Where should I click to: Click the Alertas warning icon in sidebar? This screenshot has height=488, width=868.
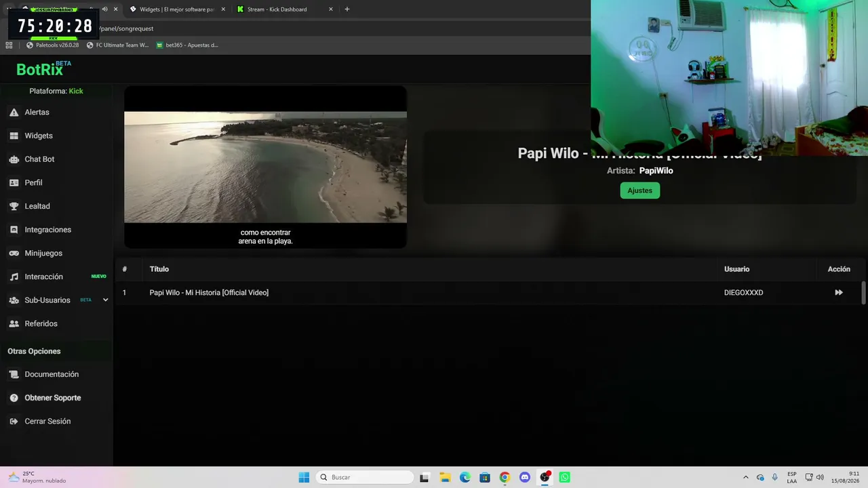(x=14, y=113)
